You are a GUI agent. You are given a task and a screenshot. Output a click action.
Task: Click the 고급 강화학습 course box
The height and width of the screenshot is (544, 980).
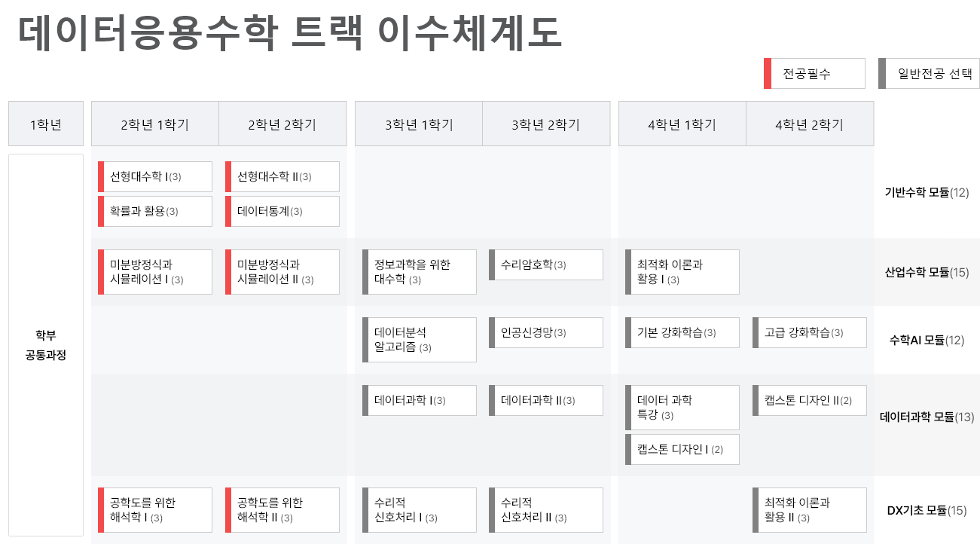tap(810, 332)
